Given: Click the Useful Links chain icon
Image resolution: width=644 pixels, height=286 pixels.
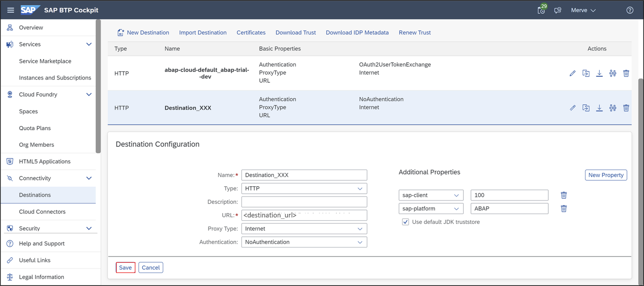Looking at the screenshot, I should click(x=10, y=260).
